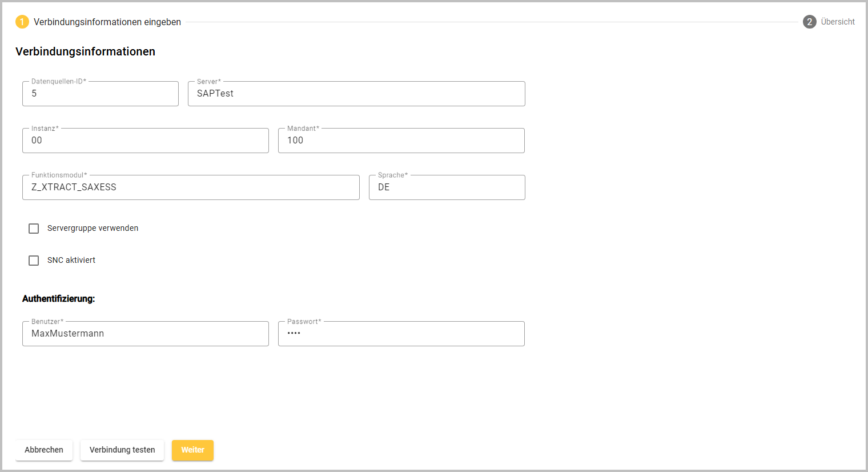Enable the 'Servergruppe verwenden' checkbox
Screen dimensions: 868x472
click(x=34, y=229)
